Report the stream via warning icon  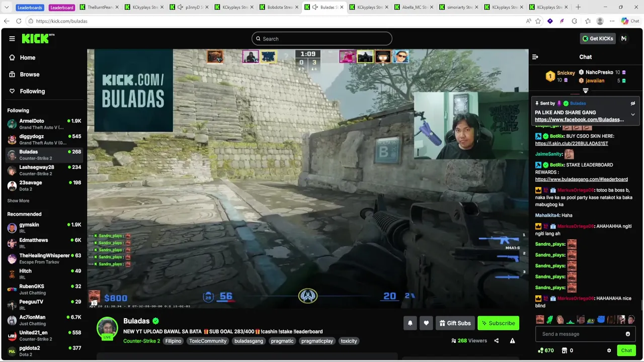point(512,341)
